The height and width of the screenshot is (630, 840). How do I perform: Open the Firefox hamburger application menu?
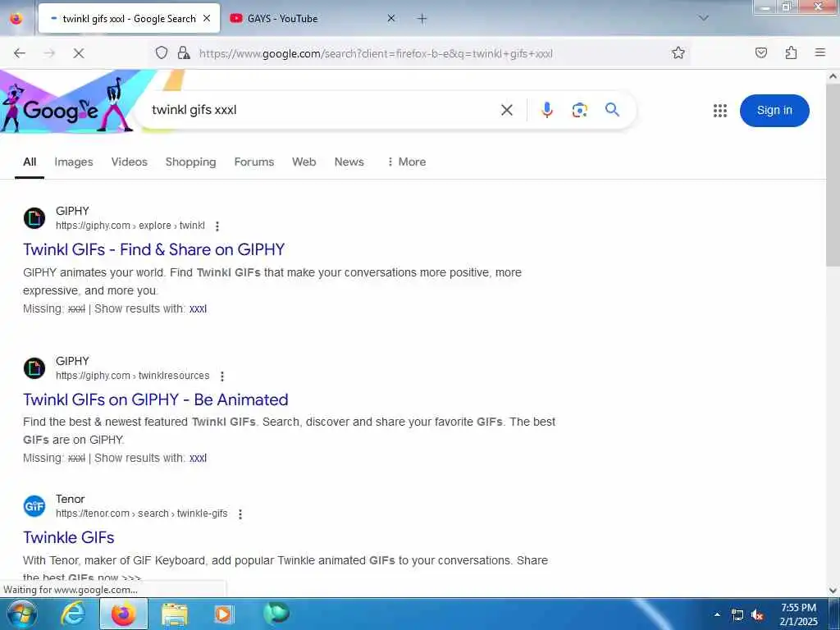coord(819,52)
